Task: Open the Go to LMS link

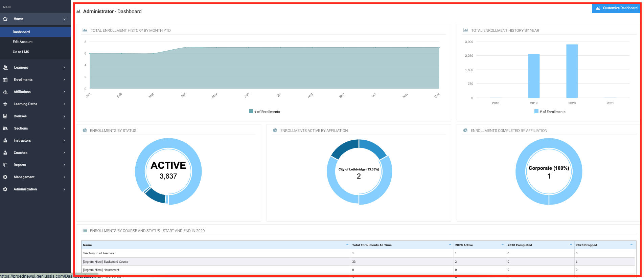Action: click(21, 52)
